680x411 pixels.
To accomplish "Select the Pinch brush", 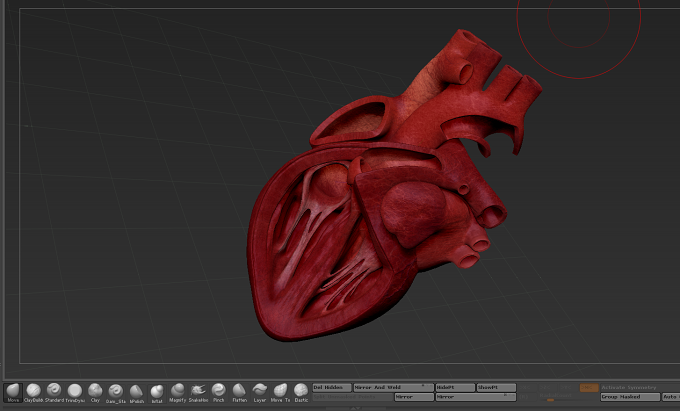I will (x=219, y=393).
